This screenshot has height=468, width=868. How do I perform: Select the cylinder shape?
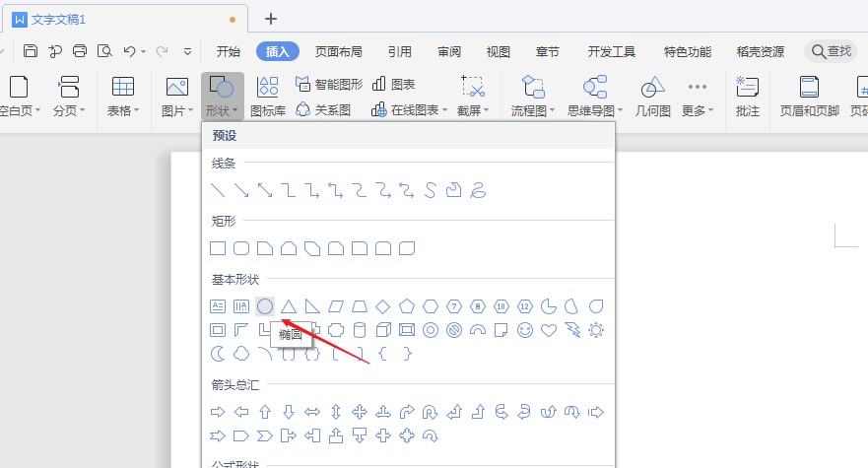[360, 330]
